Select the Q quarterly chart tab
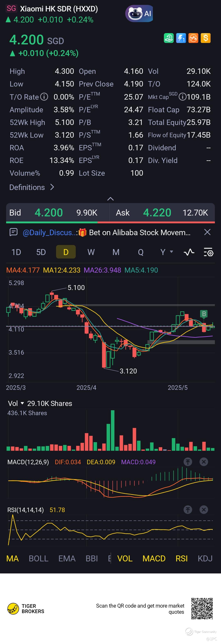Screen dimensions: 221x644 pos(141,252)
